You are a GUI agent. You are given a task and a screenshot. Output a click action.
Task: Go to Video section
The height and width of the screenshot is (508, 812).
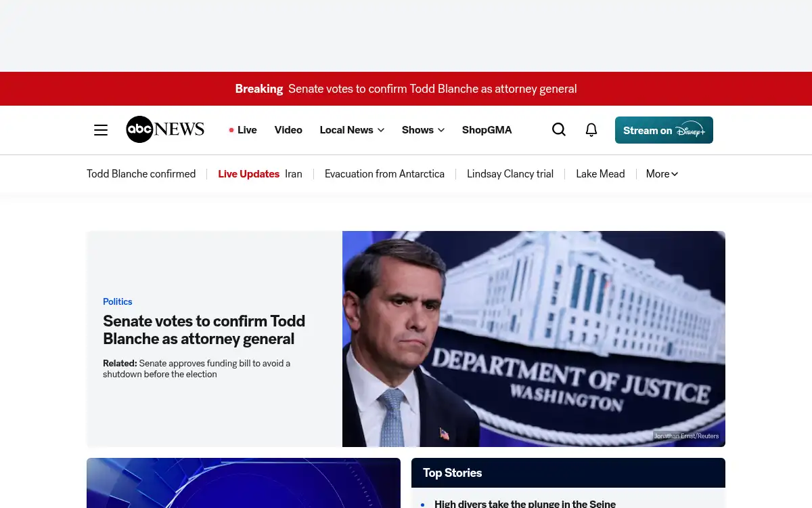point(288,130)
